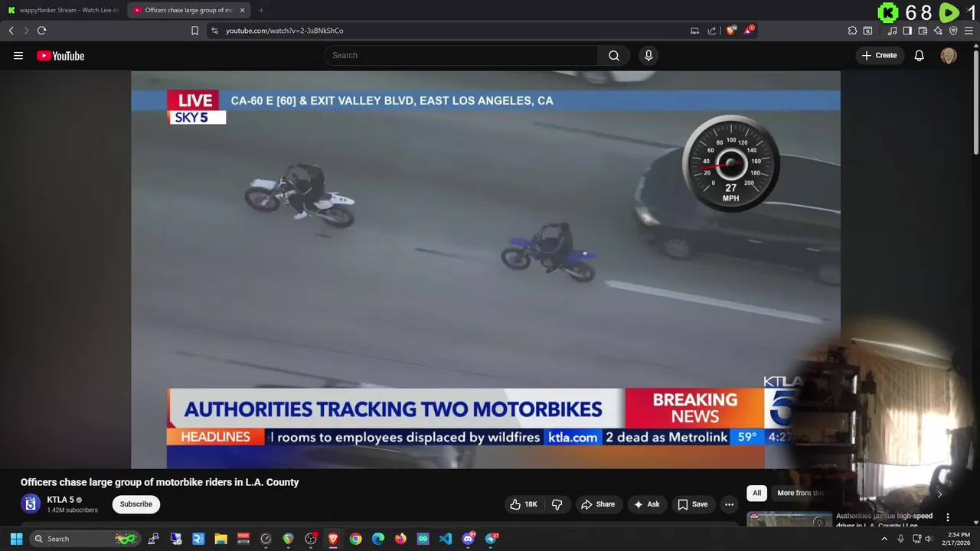Switch to wappyflanker Stream tab
Viewport: 980px width, 551px height.
tap(63, 10)
